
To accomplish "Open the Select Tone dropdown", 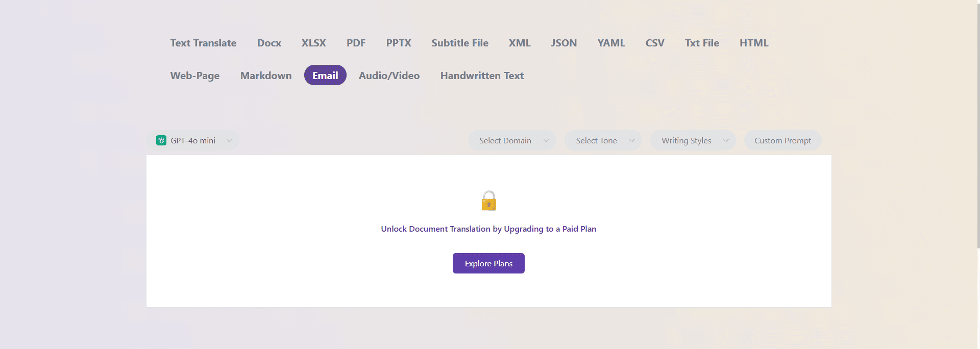I will (603, 140).
